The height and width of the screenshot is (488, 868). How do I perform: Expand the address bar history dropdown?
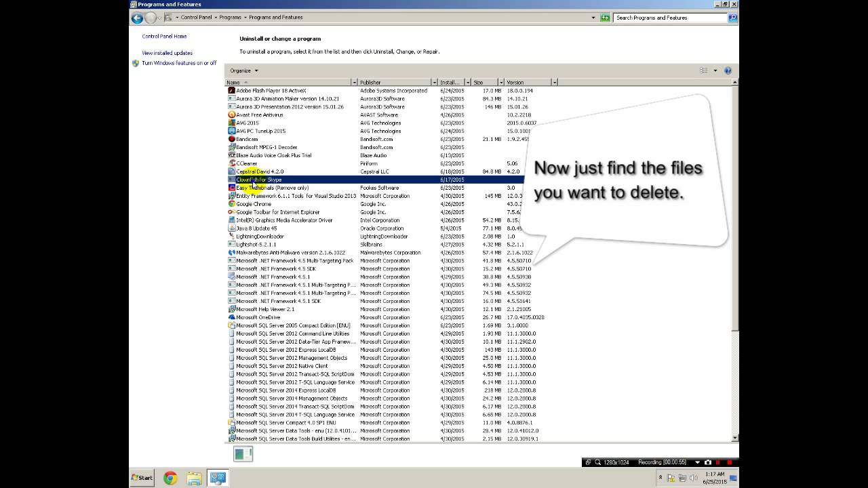click(x=593, y=18)
